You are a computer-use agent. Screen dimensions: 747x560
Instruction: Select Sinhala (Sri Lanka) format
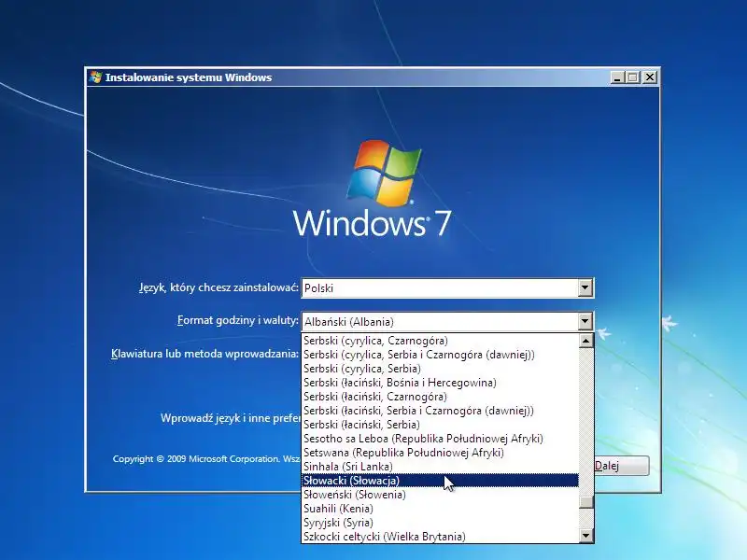pos(441,467)
